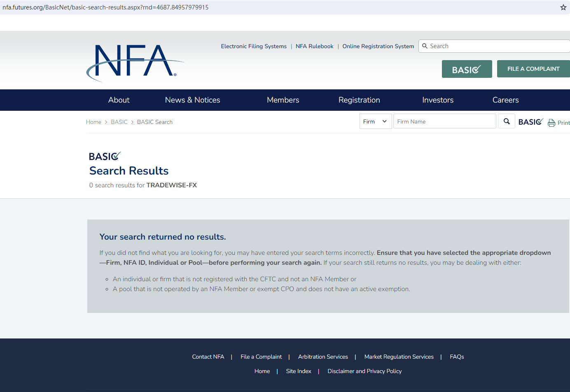Click the small BASIC logo beside search
The height and width of the screenshot is (392, 570).
point(530,122)
